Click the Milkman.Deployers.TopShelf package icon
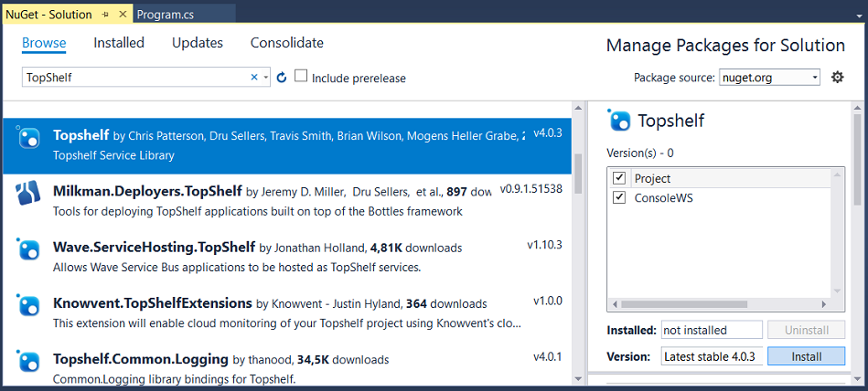The height and width of the screenshot is (391, 868). [27, 193]
